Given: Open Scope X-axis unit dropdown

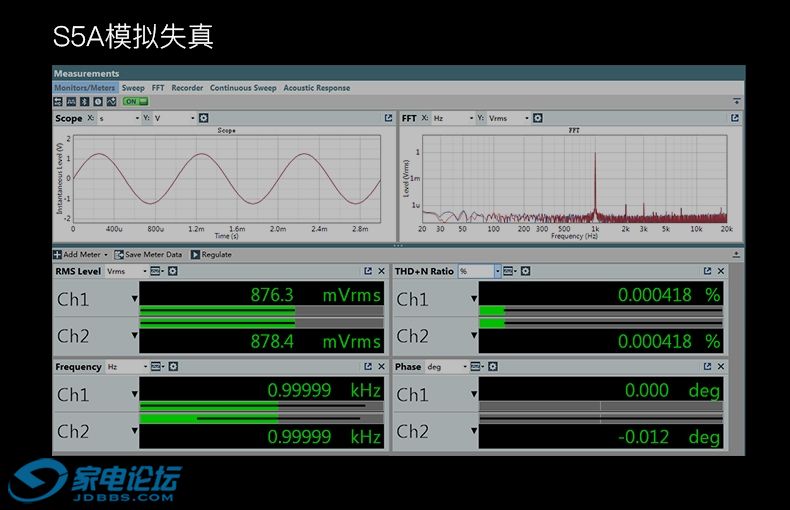Looking at the screenshot, I should [136, 118].
